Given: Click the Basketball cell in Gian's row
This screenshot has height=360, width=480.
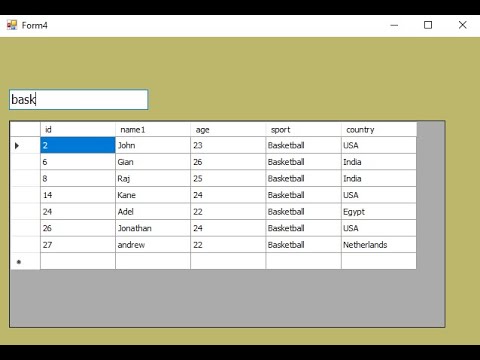Looking at the screenshot, I should (x=304, y=162).
